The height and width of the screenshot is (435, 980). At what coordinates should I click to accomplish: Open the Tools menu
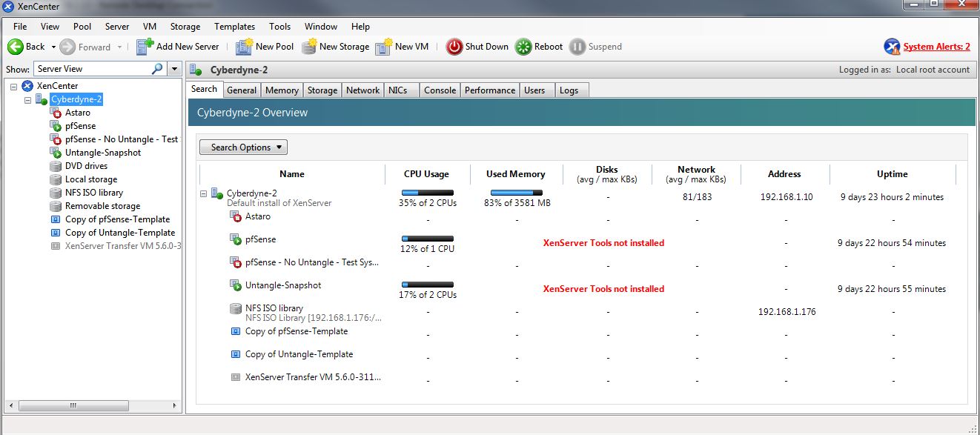[280, 27]
